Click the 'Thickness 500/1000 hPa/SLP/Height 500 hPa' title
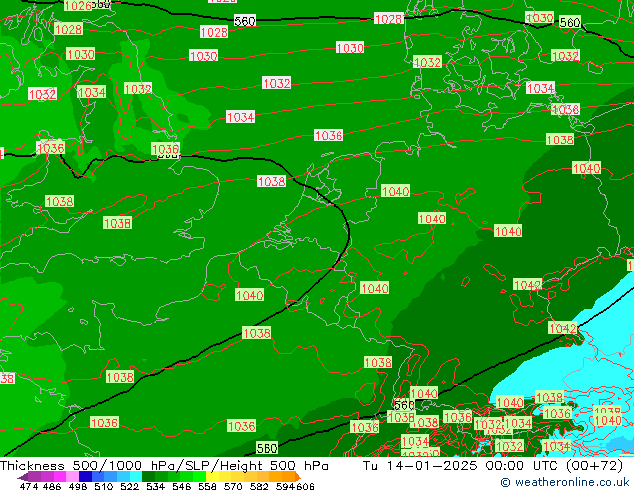Screen dimensions: 634x490 click(164, 466)
